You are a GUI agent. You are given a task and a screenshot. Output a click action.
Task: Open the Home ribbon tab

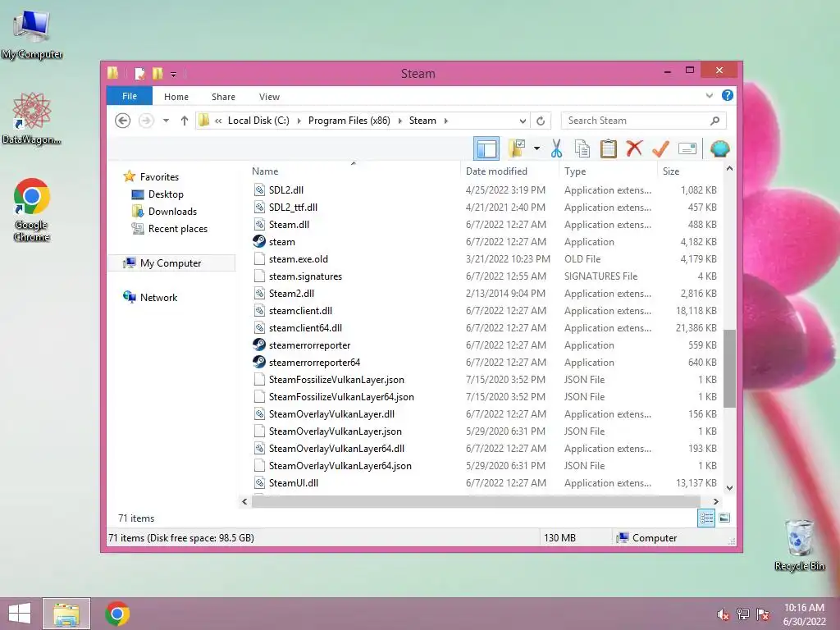(176, 97)
